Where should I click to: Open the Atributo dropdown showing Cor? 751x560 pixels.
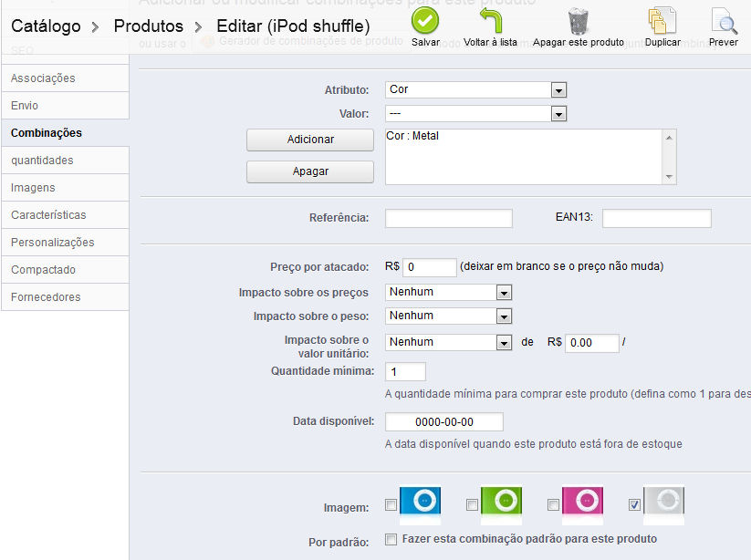pyautogui.click(x=475, y=89)
